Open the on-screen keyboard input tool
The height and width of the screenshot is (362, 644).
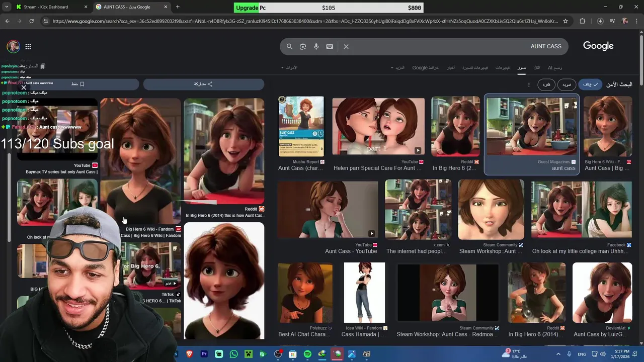(x=330, y=46)
